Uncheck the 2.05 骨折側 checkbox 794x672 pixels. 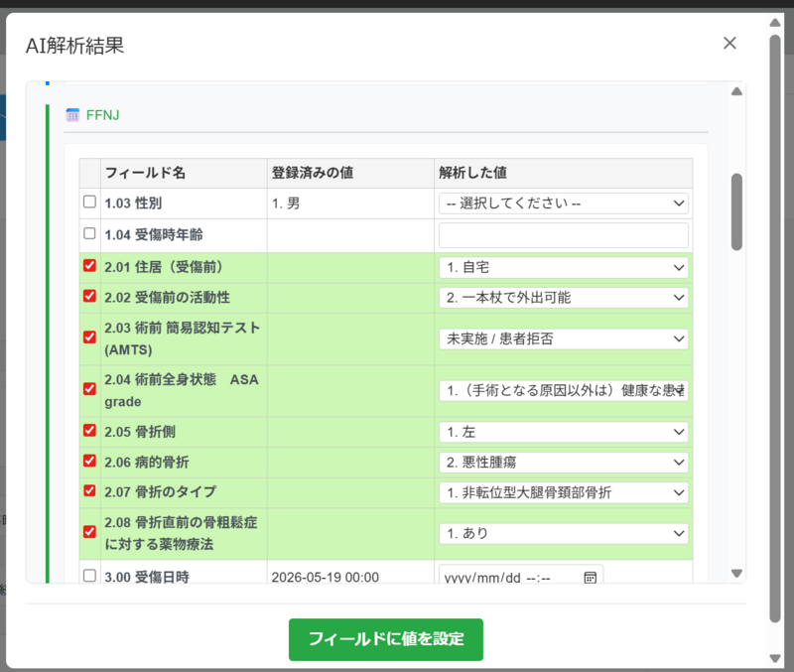point(89,431)
